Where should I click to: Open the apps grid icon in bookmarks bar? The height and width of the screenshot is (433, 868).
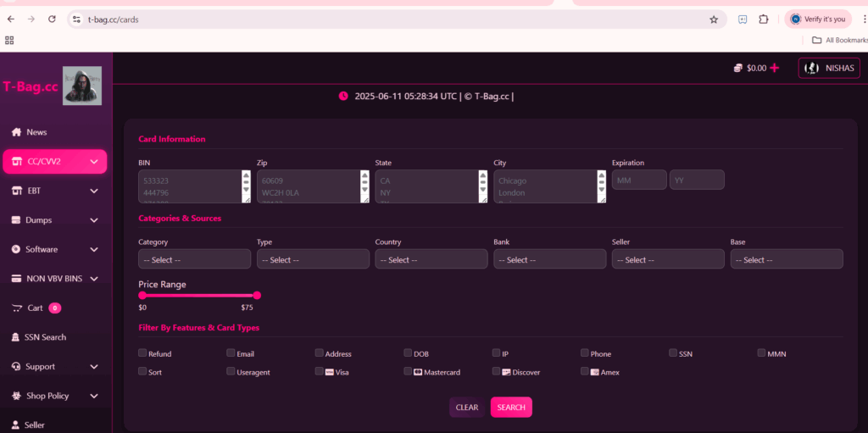(8, 40)
